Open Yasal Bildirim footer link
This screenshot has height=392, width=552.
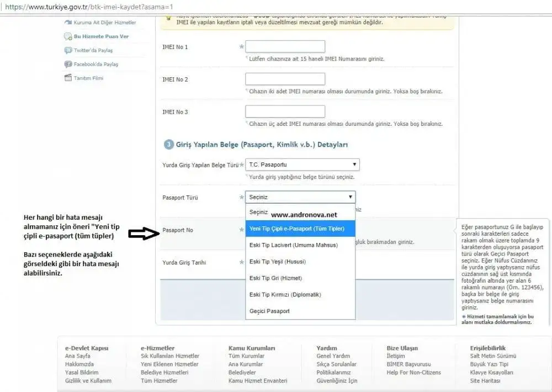pos(82,372)
